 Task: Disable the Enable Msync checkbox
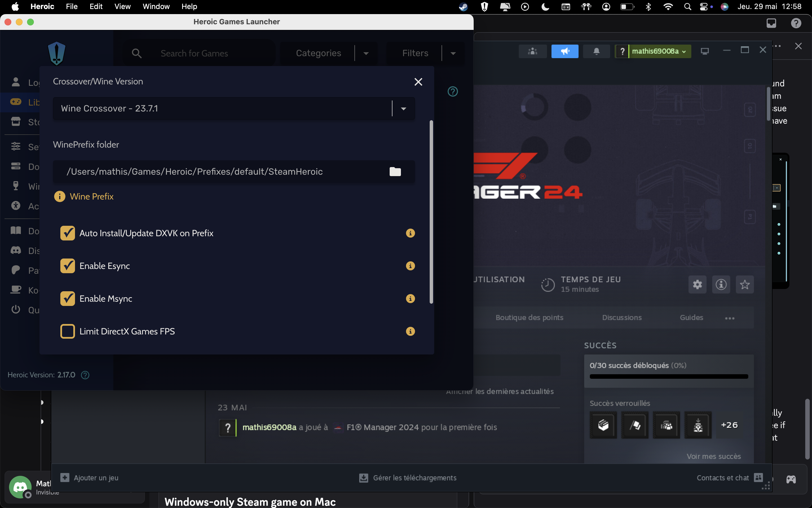point(67,299)
